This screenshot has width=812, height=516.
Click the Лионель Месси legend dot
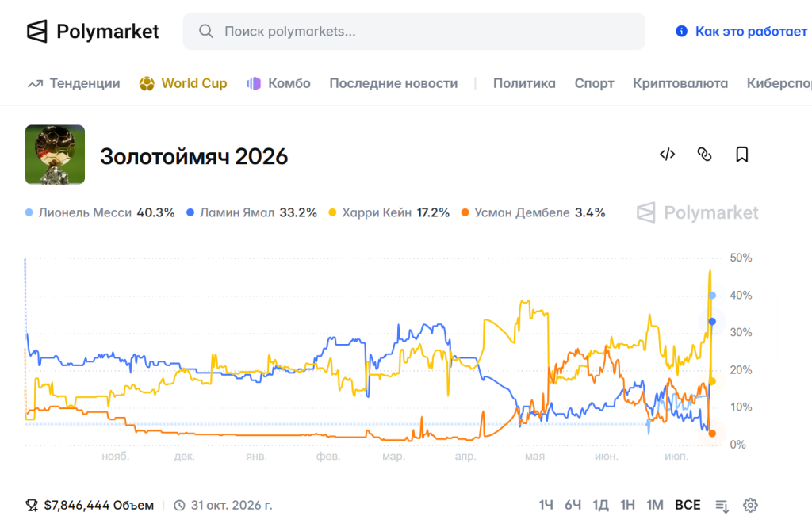coord(29,212)
